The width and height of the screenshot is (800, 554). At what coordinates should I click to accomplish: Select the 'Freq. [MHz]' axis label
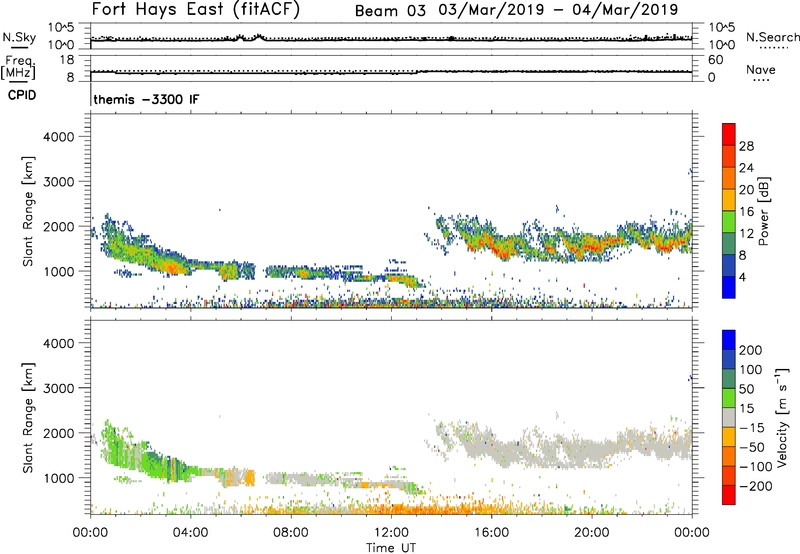point(18,67)
